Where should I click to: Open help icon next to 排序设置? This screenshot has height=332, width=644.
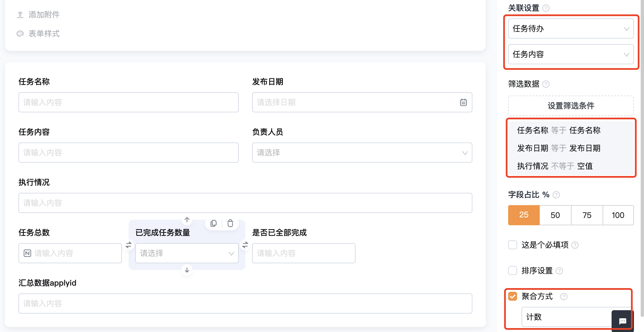559,271
